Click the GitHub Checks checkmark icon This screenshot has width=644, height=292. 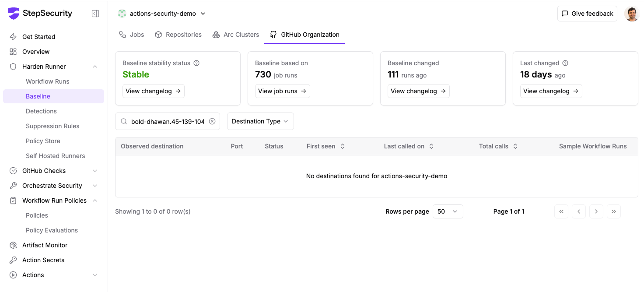click(13, 171)
